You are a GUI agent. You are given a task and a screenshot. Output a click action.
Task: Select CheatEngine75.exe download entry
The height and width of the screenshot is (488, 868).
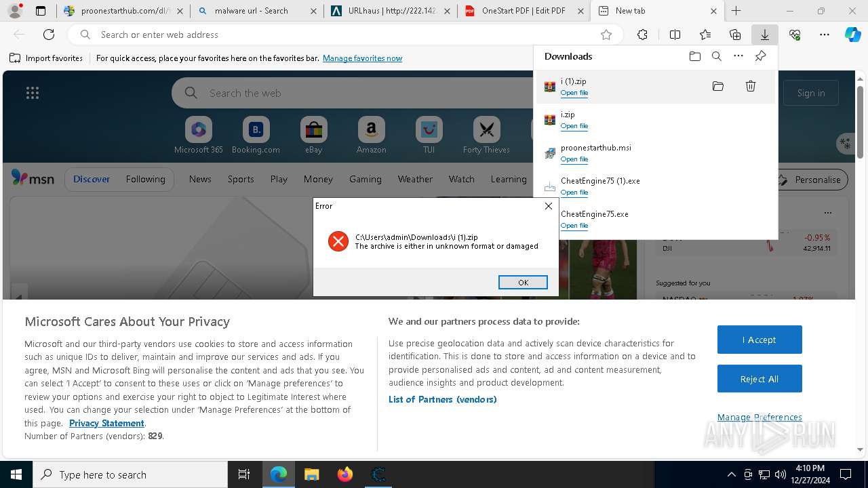656,219
